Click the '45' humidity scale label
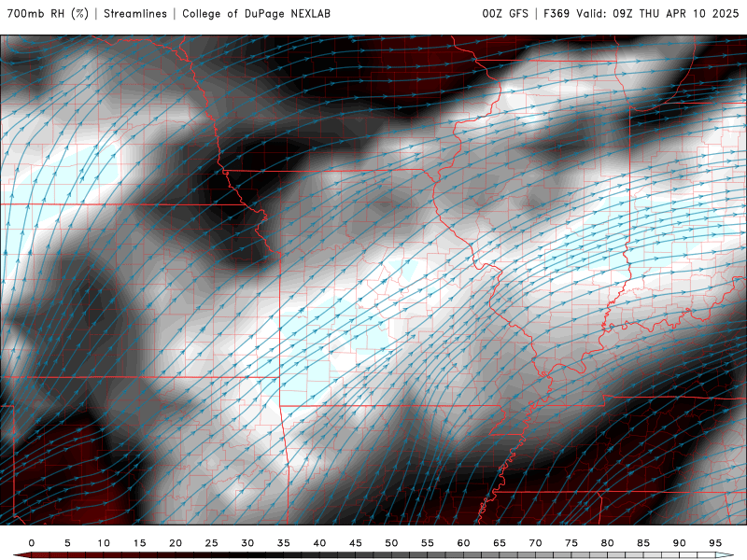This screenshot has height=560, width=747. pyautogui.click(x=356, y=543)
